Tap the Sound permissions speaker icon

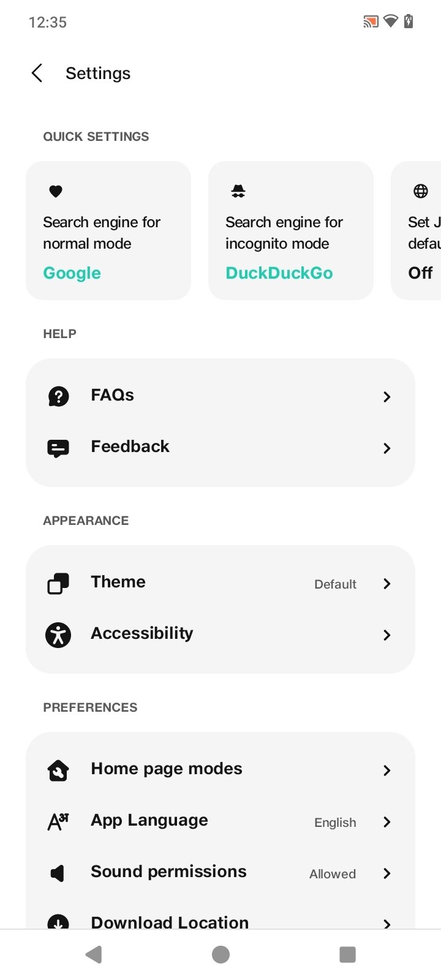[58, 873]
